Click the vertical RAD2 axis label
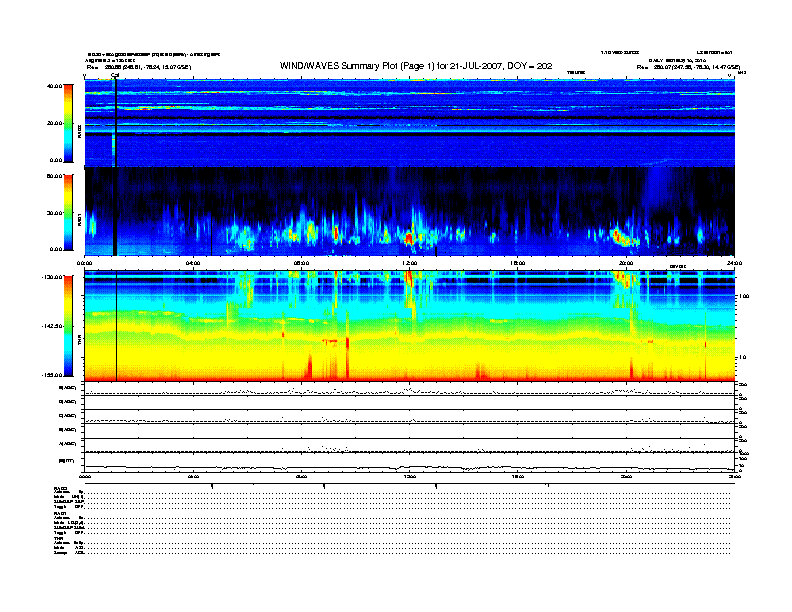The image size is (792, 612). coord(80,131)
